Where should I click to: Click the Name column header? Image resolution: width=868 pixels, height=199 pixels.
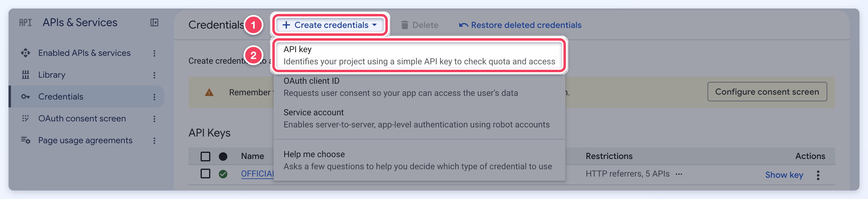[x=252, y=156]
